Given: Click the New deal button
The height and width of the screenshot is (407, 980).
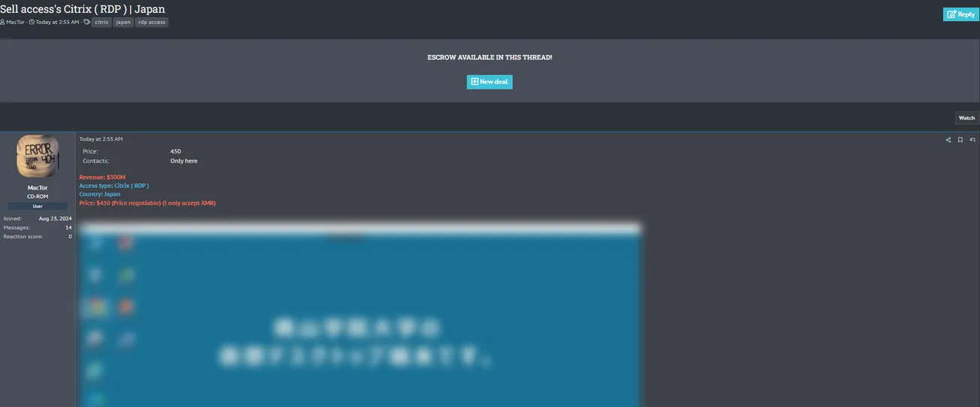Looking at the screenshot, I should point(489,82).
